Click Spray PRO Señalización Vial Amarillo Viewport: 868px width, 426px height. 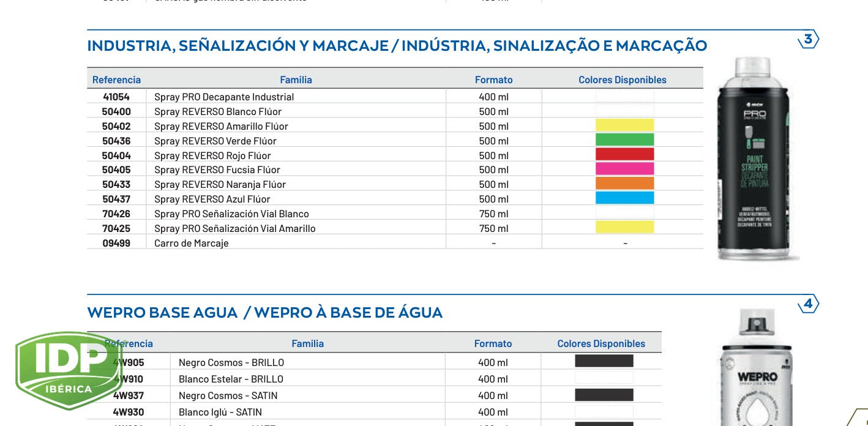(x=235, y=228)
